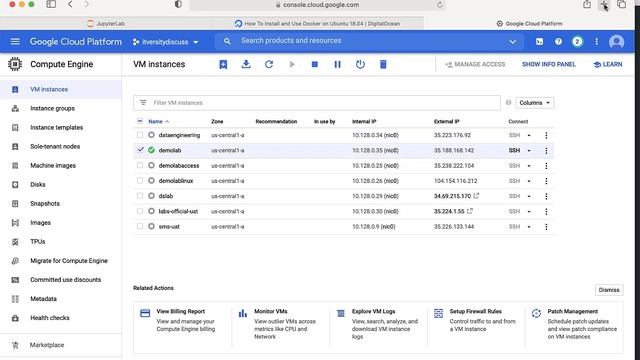The width and height of the screenshot is (640, 360).
Task: Open more actions for demolab row
Action: coord(546,151)
